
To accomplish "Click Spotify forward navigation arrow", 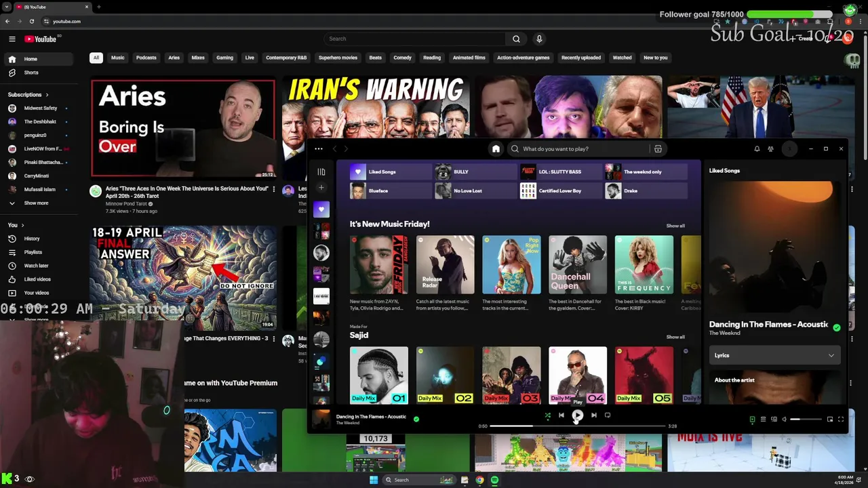I will coord(346,149).
